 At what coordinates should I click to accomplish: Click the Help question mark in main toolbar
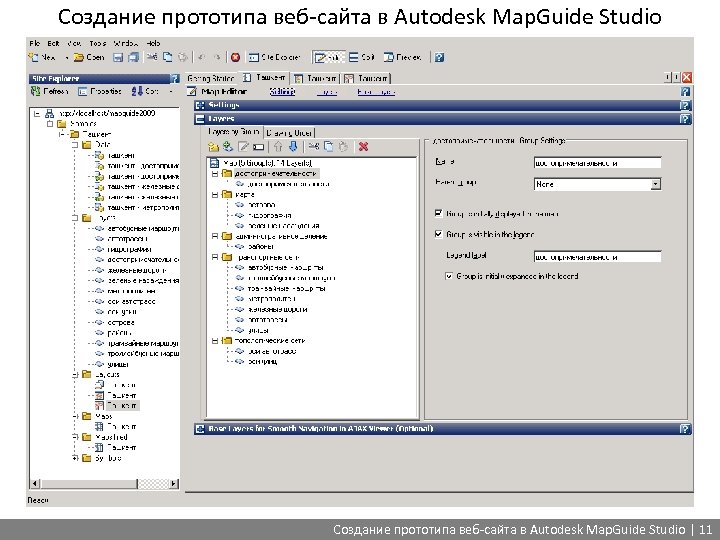tap(439, 57)
